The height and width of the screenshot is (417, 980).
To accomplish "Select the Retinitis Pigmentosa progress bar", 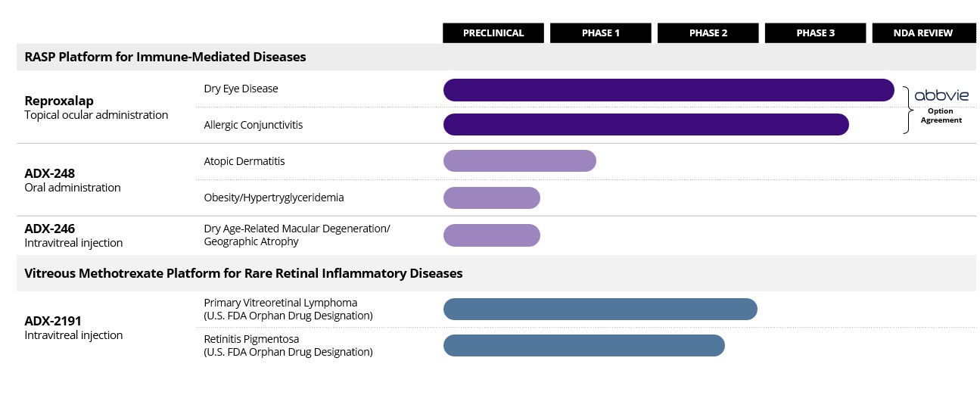I will (583, 345).
